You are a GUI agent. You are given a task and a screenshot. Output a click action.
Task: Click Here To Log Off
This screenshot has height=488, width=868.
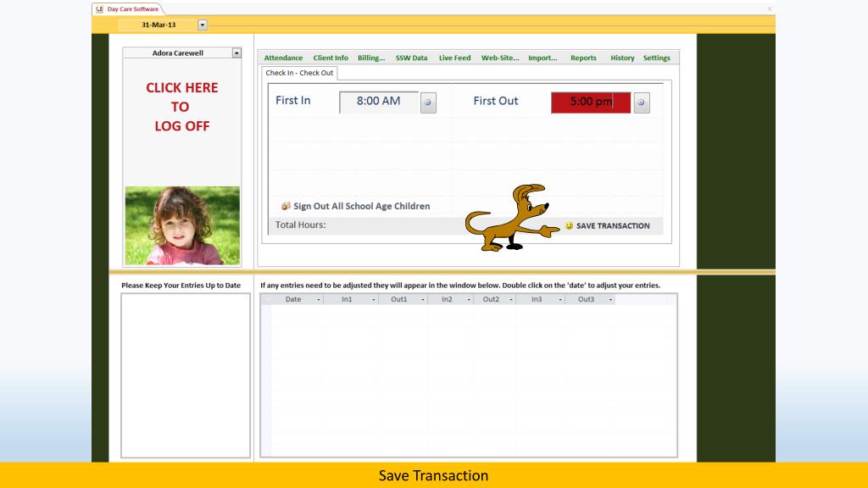181,107
